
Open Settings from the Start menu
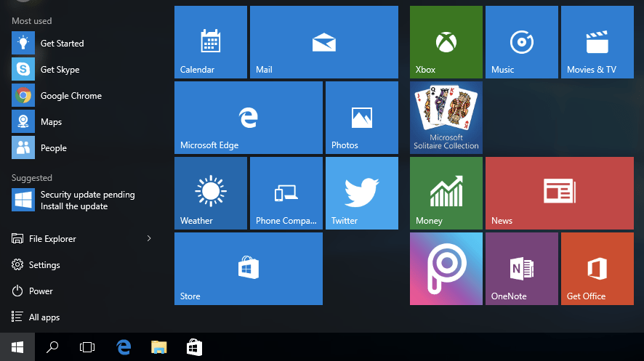[x=36, y=264]
